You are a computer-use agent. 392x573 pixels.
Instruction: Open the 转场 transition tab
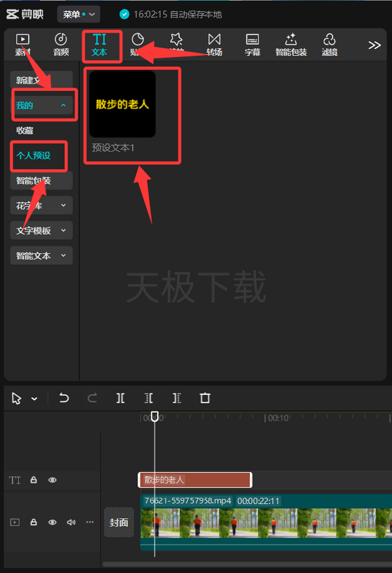click(x=214, y=45)
